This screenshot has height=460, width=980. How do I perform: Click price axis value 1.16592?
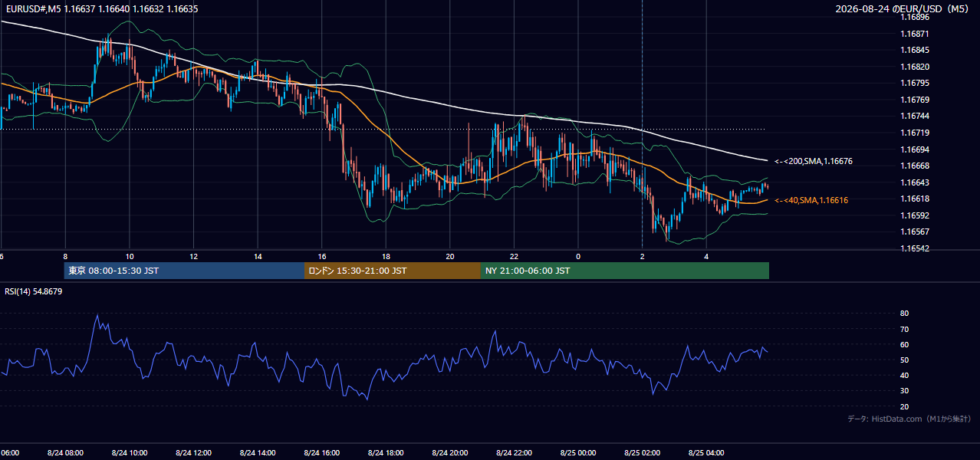916,215
